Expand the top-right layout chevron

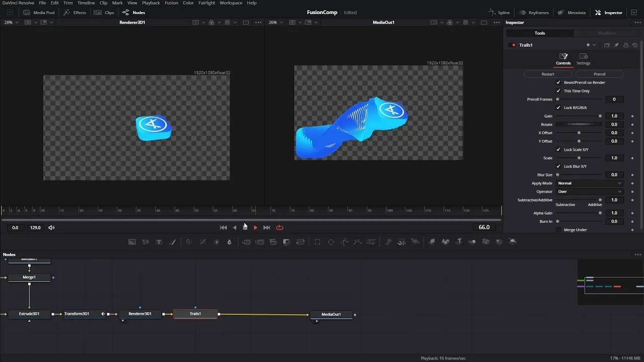click(634, 13)
